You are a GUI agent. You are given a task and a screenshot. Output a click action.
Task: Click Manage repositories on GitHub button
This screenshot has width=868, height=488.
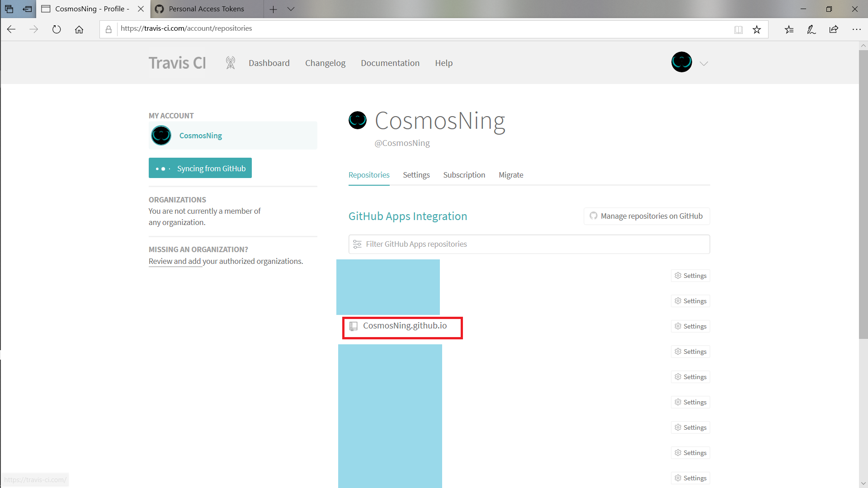(x=646, y=216)
